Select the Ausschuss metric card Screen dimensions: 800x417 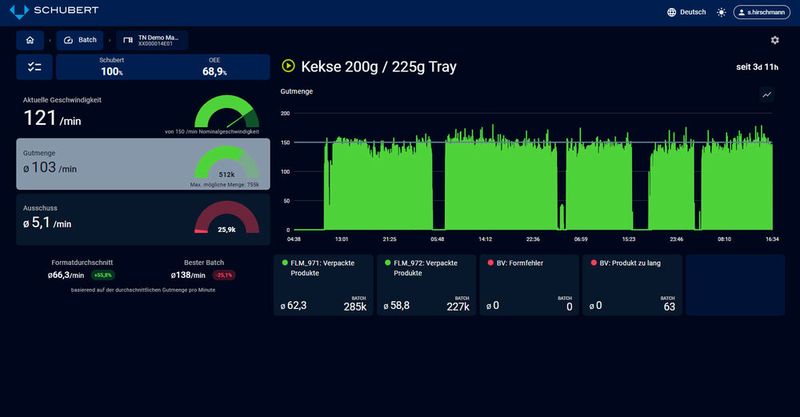pyautogui.click(x=143, y=219)
